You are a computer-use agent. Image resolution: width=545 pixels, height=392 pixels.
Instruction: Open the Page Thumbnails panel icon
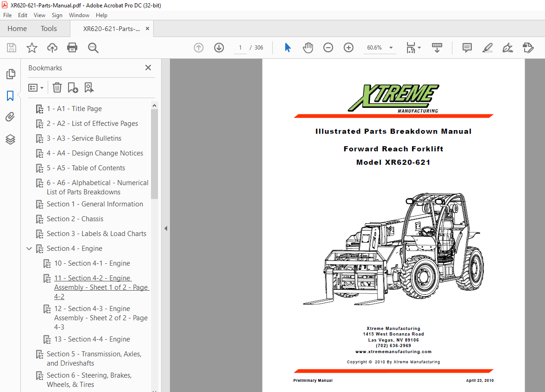pyautogui.click(x=11, y=74)
